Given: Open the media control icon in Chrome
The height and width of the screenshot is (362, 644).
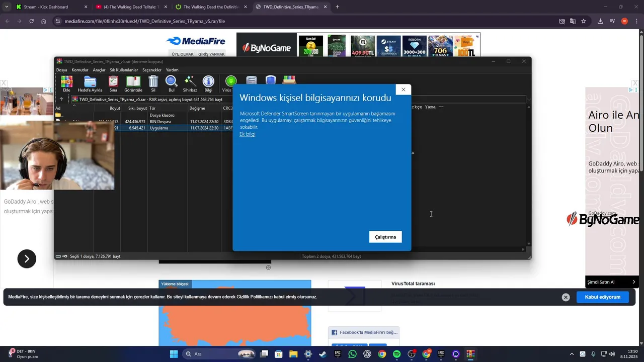Looking at the screenshot, I should pos(612,21).
